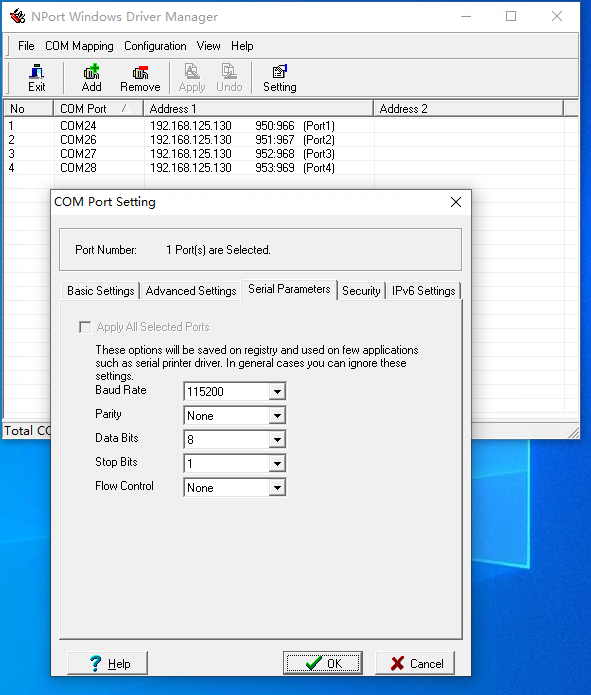Expand the Stop Bits dropdown
Viewport: 591px width, 695px height.
click(x=277, y=464)
